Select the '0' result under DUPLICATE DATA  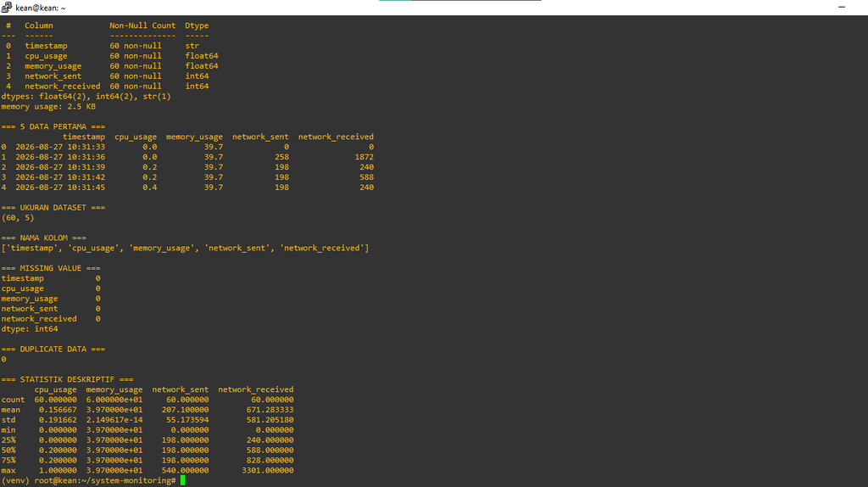coord(4,360)
